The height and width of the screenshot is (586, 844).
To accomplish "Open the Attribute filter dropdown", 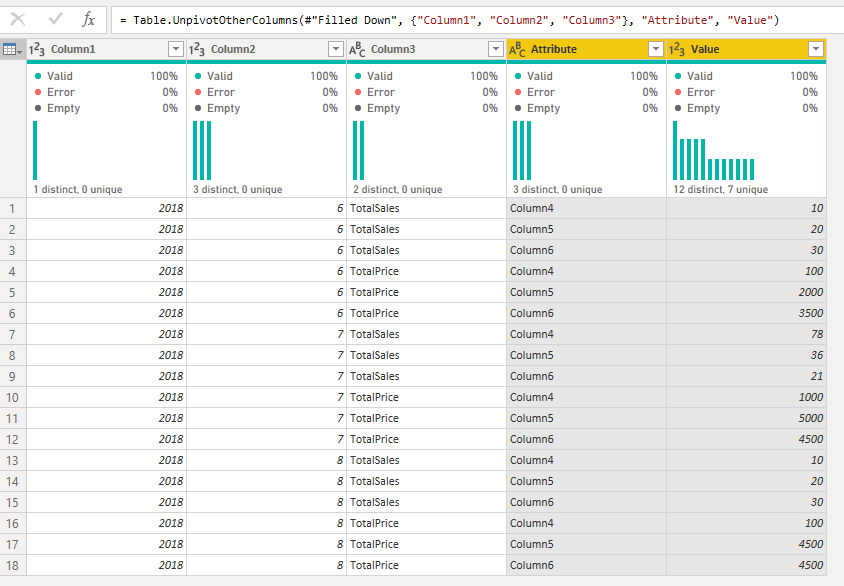I will pyautogui.click(x=656, y=50).
